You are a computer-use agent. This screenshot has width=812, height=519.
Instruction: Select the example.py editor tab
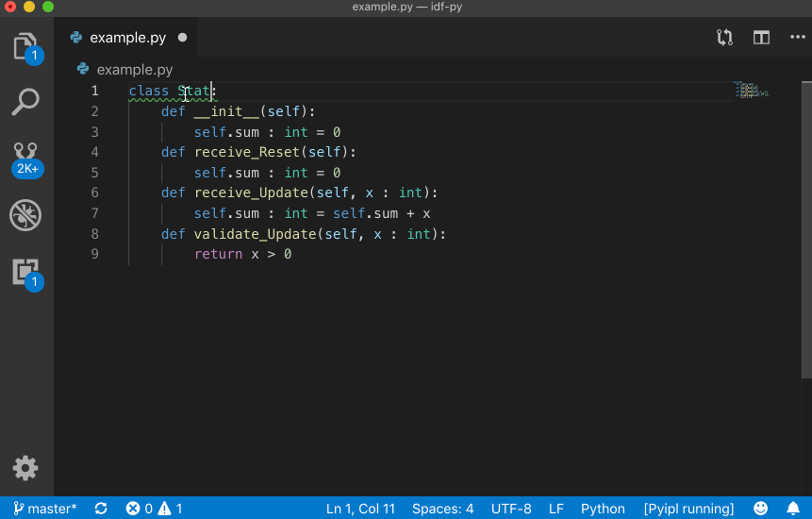(x=127, y=38)
